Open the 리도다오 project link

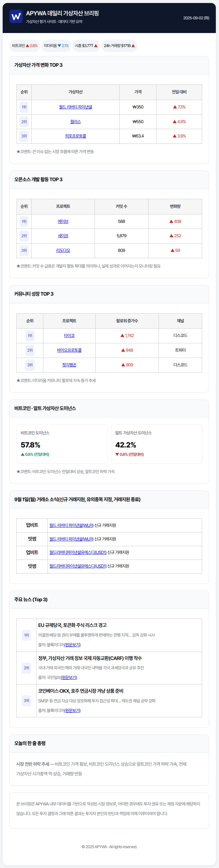(63, 250)
